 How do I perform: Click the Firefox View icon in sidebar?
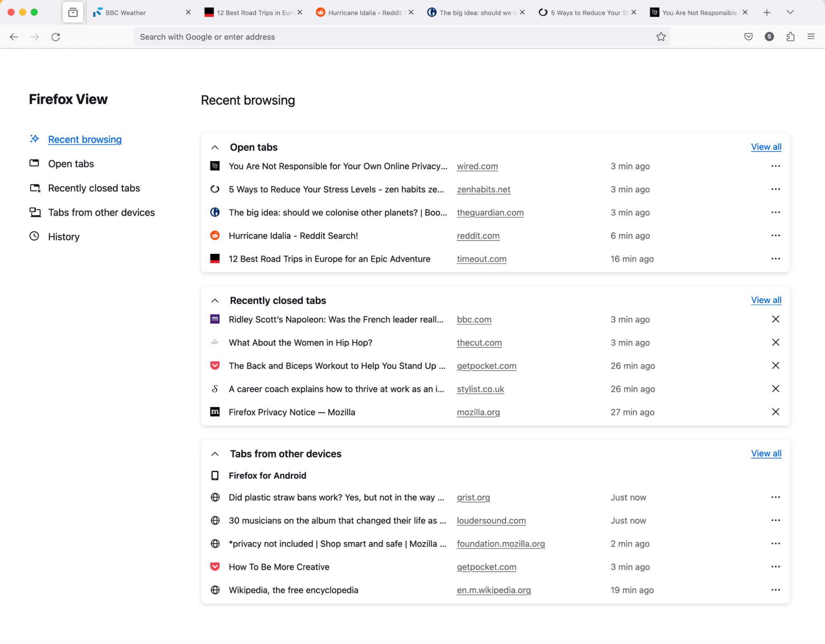(x=73, y=12)
